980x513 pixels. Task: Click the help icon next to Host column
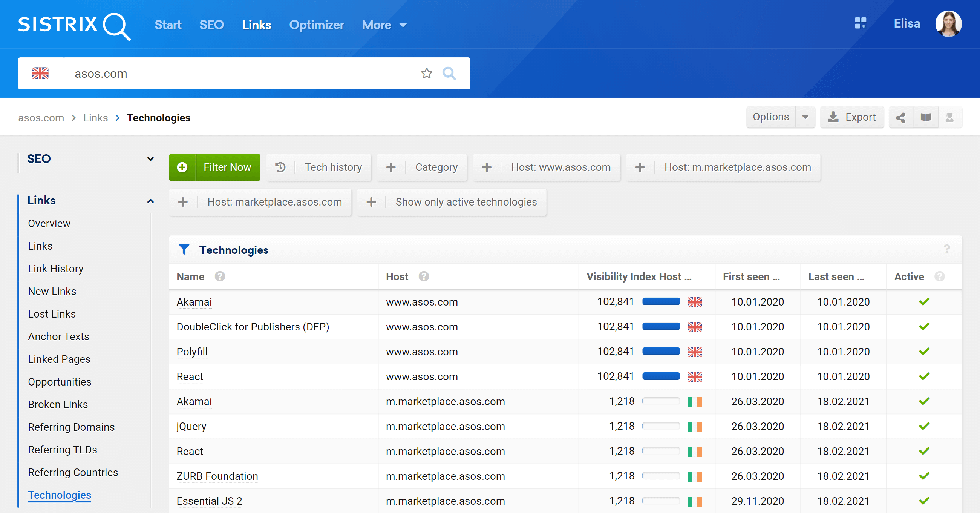(424, 276)
